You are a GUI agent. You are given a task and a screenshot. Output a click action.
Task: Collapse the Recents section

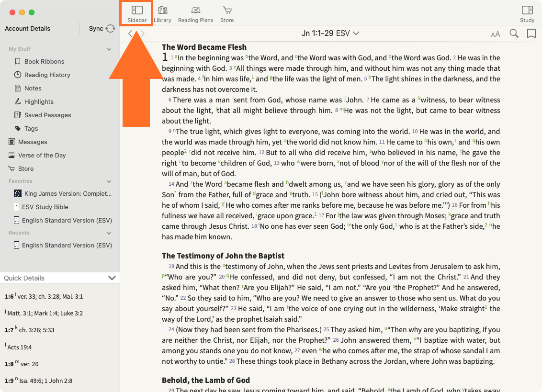109,234
